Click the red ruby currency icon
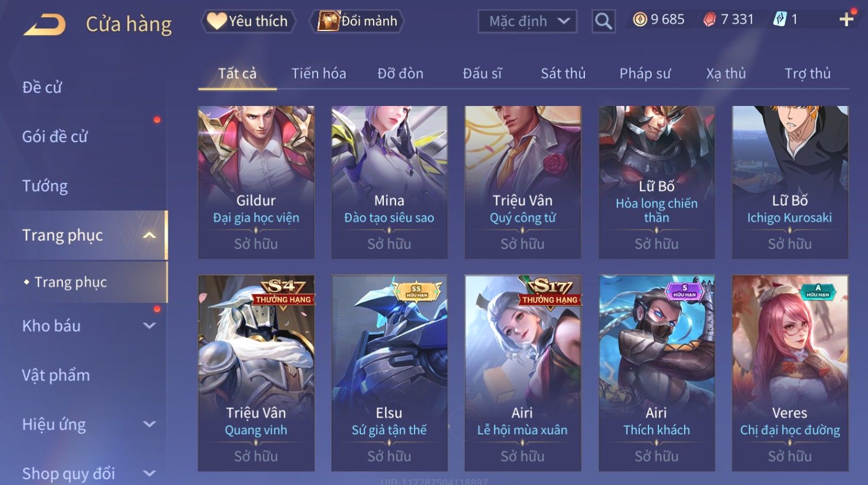868x485 pixels. tap(710, 20)
